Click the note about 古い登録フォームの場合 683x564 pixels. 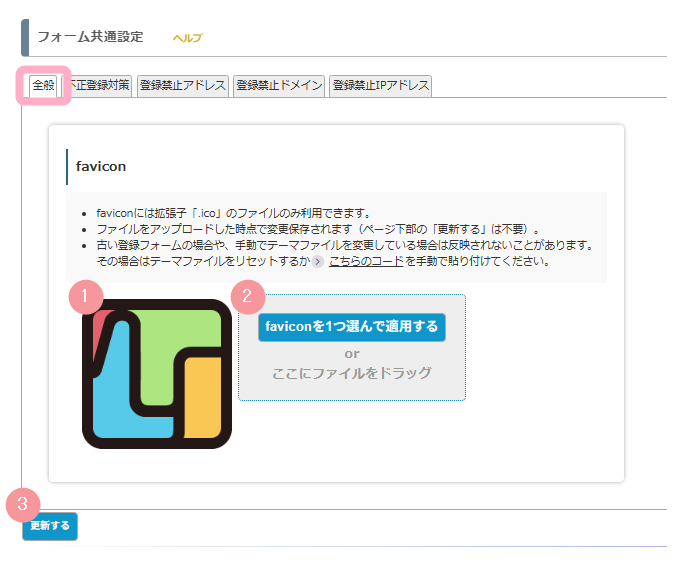tap(345, 253)
